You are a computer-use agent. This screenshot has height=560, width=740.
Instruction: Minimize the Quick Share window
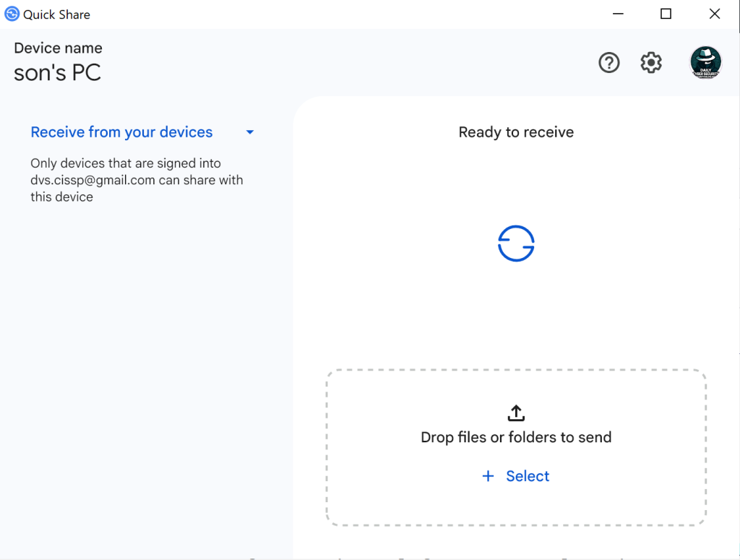pyautogui.click(x=618, y=14)
